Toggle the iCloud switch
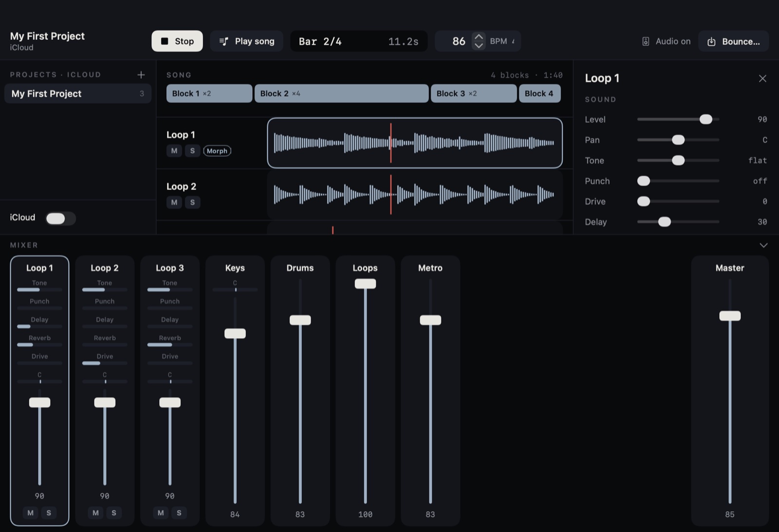The width and height of the screenshot is (779, 532). click(60, 219)
